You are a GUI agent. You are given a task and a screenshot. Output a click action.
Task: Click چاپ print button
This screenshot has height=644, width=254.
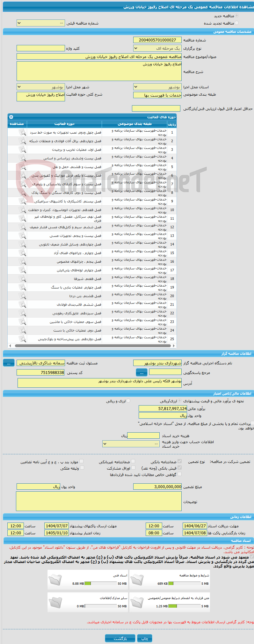pos(145,638)
